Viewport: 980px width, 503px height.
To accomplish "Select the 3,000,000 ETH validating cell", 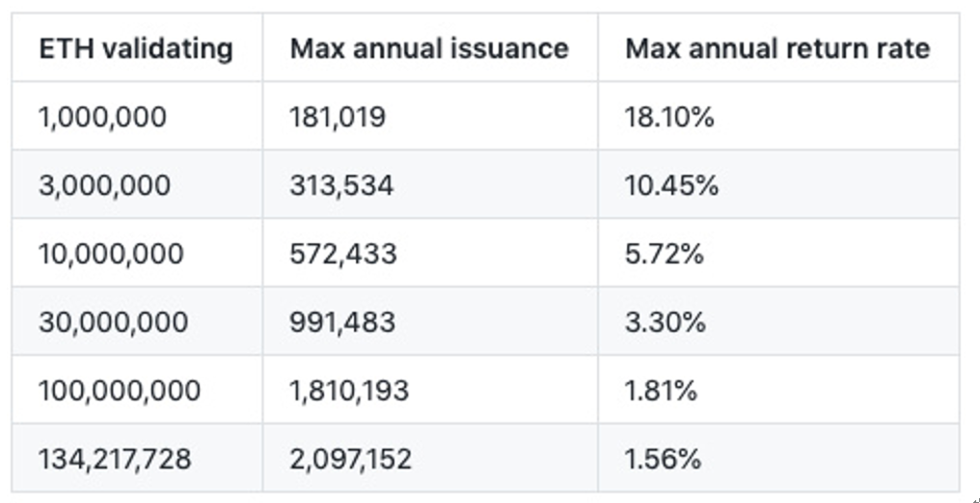I will pyautogui.click(x=104, y=185).
